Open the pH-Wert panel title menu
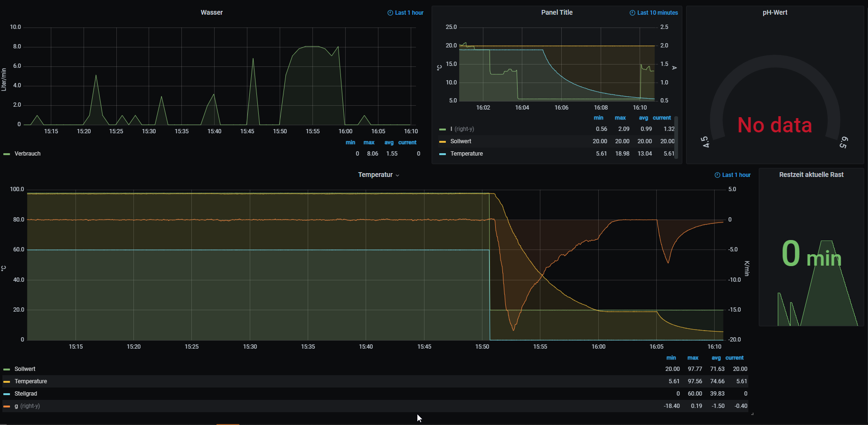This screenshot has height=425, width=868. coord(774,13)
